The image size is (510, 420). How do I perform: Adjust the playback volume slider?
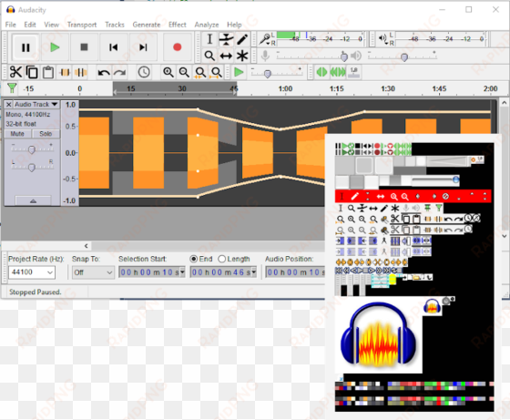point(404,57)
